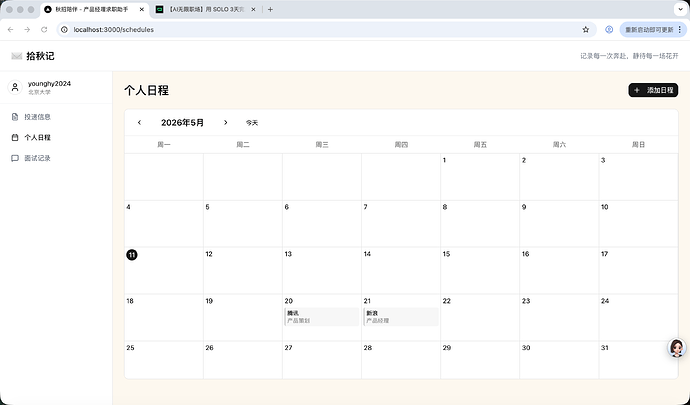
Task: Select day 31 in the calendar
Action: (605, 348)
